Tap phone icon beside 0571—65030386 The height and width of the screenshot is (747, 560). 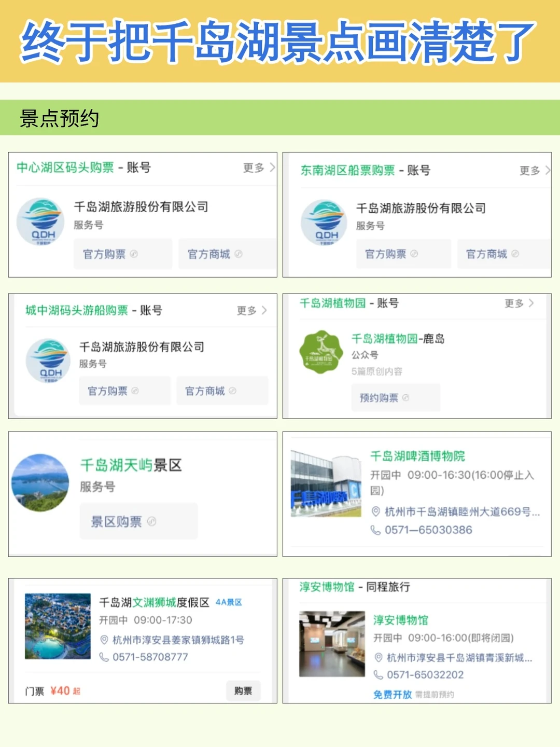coord(375,530)
